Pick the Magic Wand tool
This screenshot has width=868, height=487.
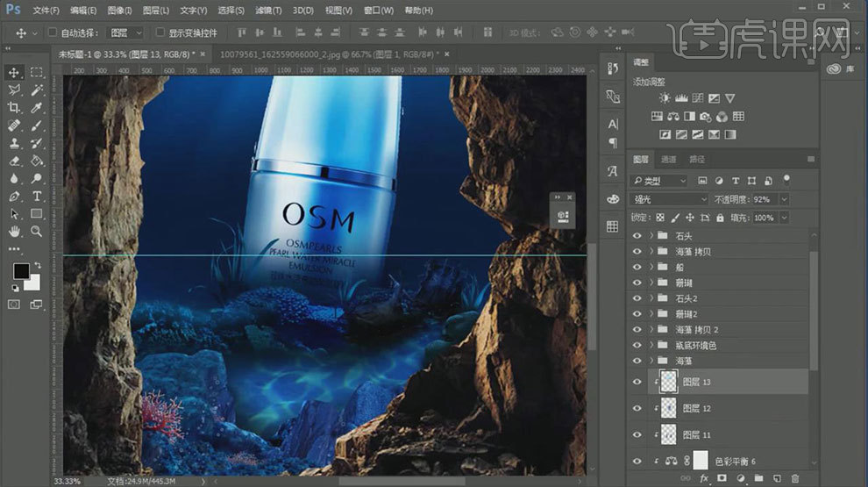click(x=37, y=90)
